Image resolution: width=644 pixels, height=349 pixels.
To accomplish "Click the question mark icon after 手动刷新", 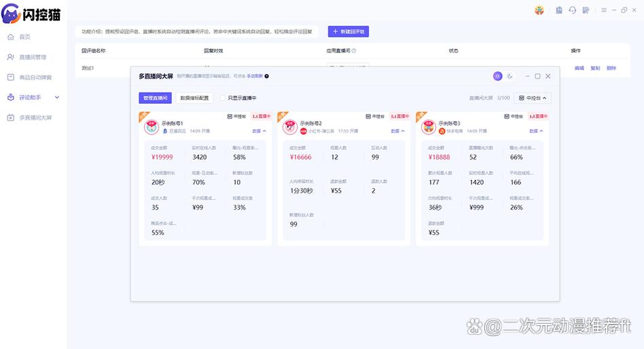I will coord(266,76).
